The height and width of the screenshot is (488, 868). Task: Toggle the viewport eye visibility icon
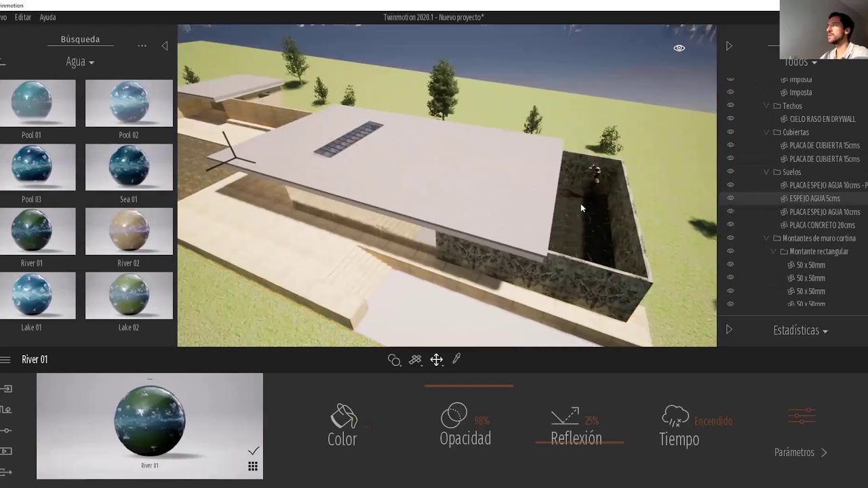[679, 48]
